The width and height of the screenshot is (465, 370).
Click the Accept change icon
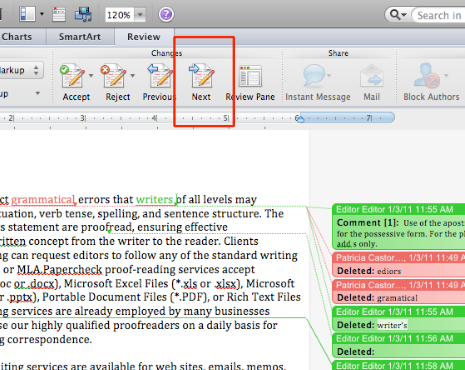coord(72,76)
